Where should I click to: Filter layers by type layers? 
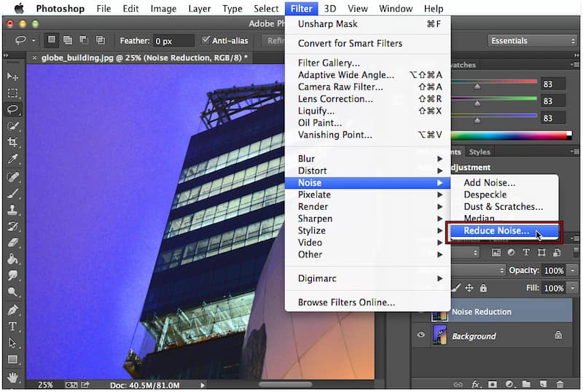pyautogui.click(x=526, y=253)
